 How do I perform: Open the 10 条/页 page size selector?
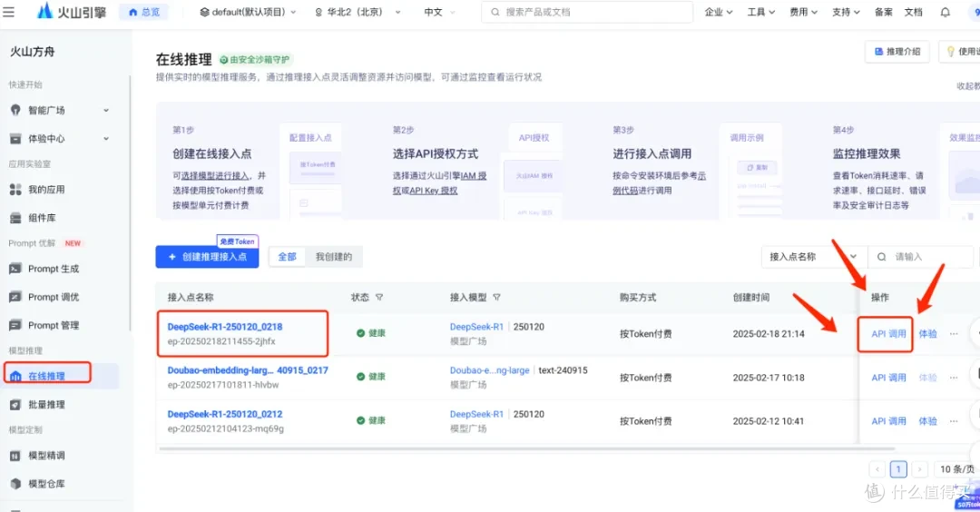957,468
